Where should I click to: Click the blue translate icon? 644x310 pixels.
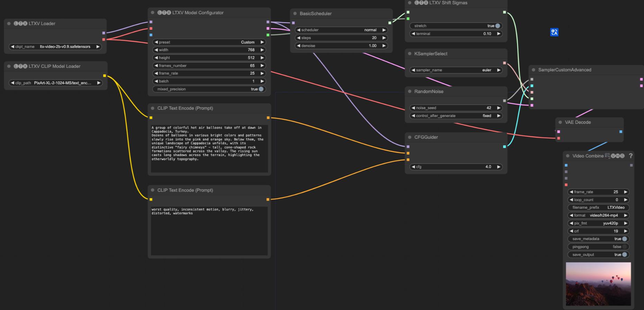tap(554, 32)
